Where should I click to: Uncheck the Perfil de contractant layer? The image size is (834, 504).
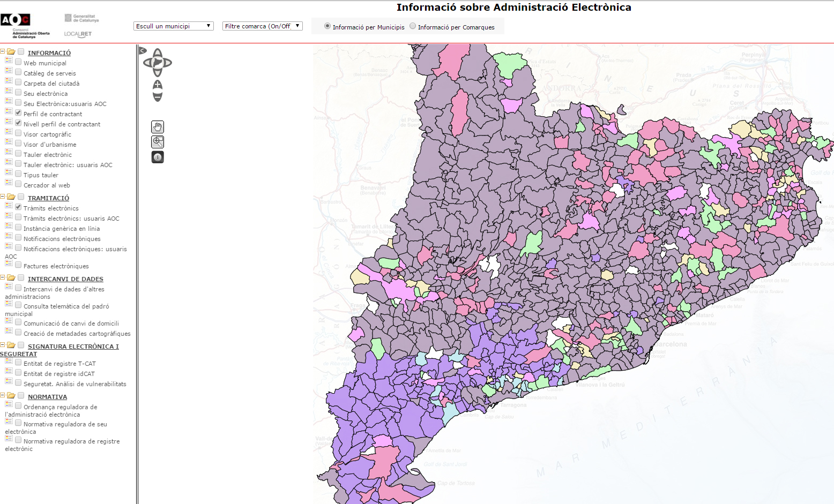18,113
